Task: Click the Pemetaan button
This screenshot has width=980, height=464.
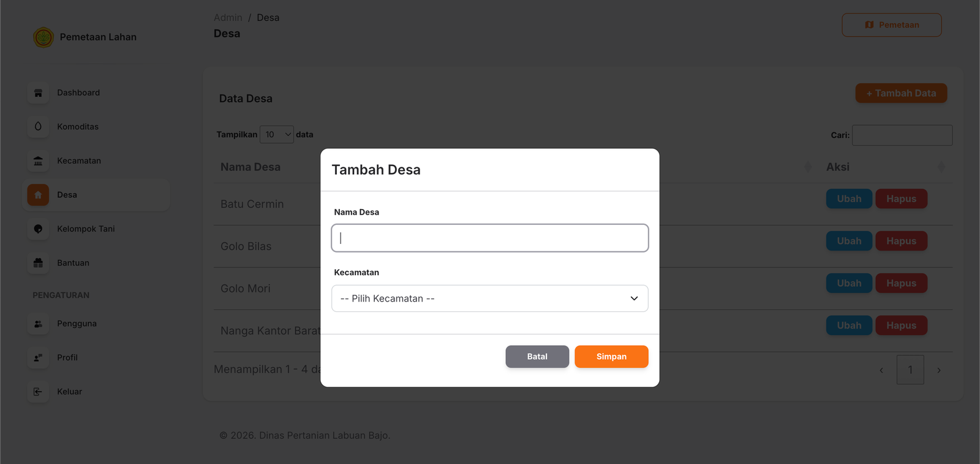Action: pyautogui.click(x=892, y=25)
